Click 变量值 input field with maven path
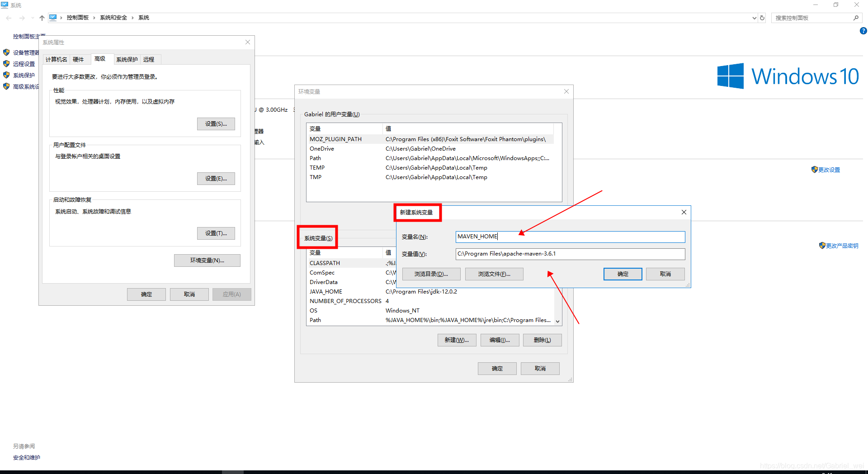This screenshot has height=474, width=868. (570, 254)
